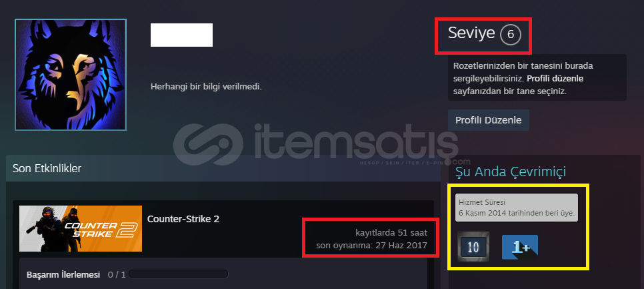
Task: Click the Başarım İlerlemesi label
Action: [x=63, y=274]
